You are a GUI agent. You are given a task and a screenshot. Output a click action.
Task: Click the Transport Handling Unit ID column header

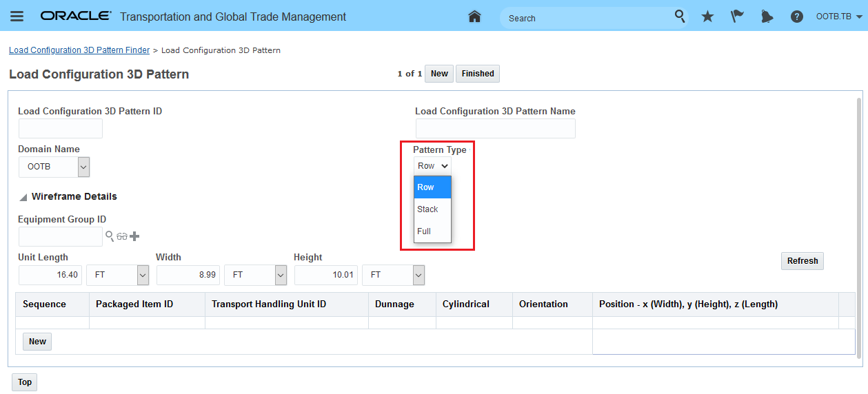[x=287, y=304]
